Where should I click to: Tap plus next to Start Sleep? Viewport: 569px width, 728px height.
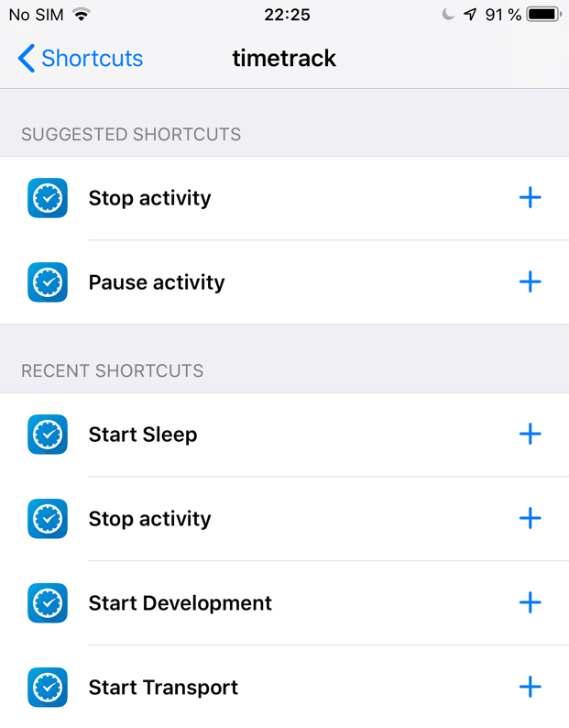point(530,434)
